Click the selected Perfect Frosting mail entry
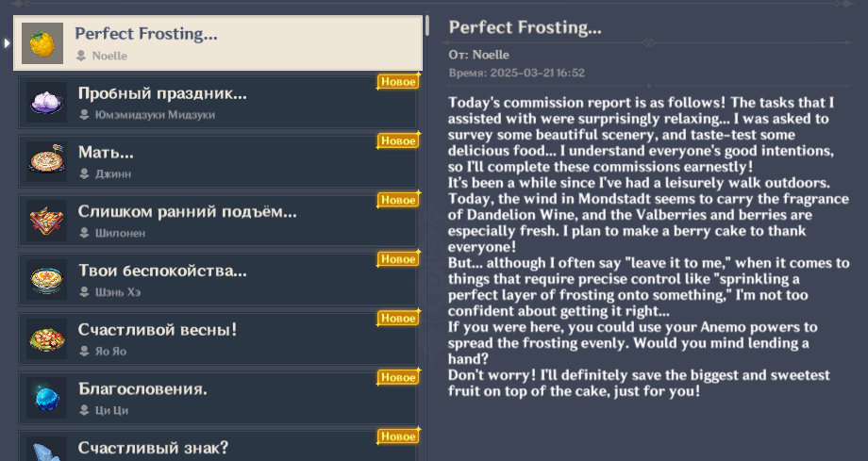Viewport: 868px width, 461px height. tap(218, 43)
